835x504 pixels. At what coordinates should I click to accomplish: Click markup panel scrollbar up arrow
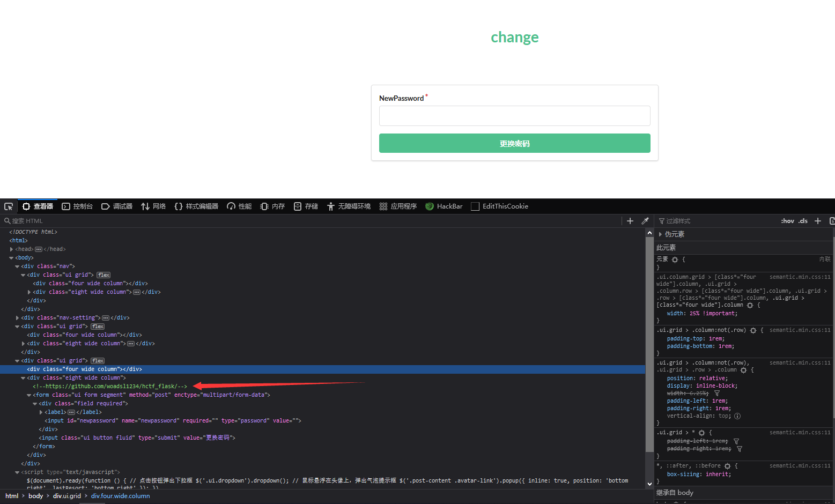pos(649,233)
